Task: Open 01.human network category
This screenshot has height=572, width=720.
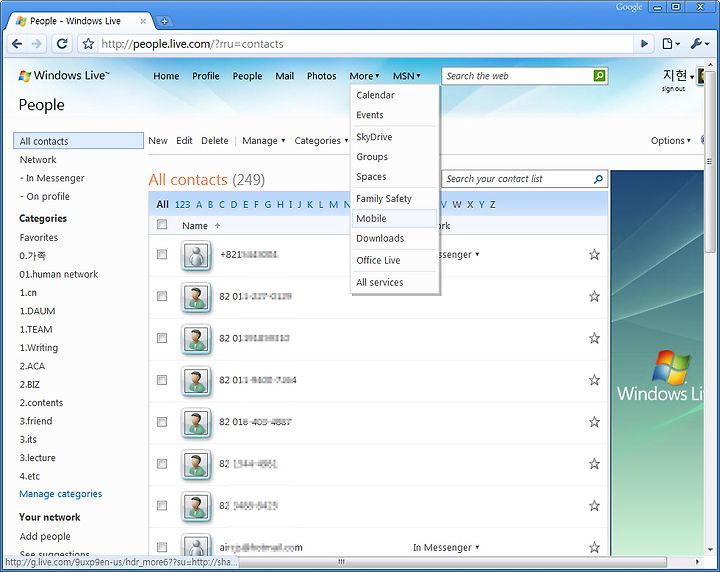Action: click(x=59, y=274)
